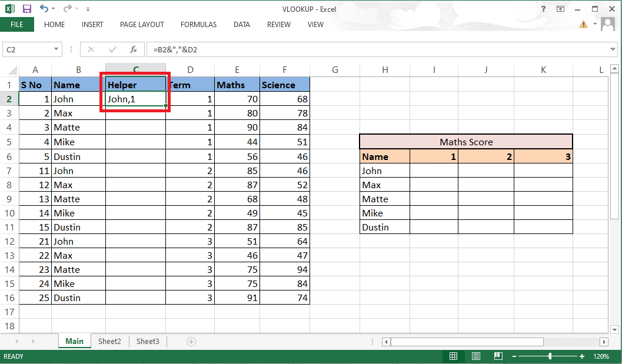The width and height of the screenshot is (622, 364).
Task: Open the FILE tab
Action: coord(16,25)
